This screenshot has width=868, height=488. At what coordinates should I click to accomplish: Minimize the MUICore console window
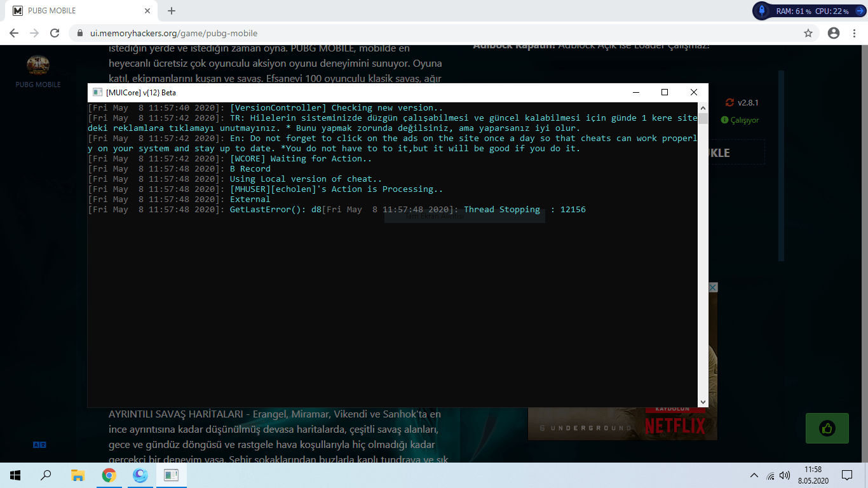(x=635, y=92)
